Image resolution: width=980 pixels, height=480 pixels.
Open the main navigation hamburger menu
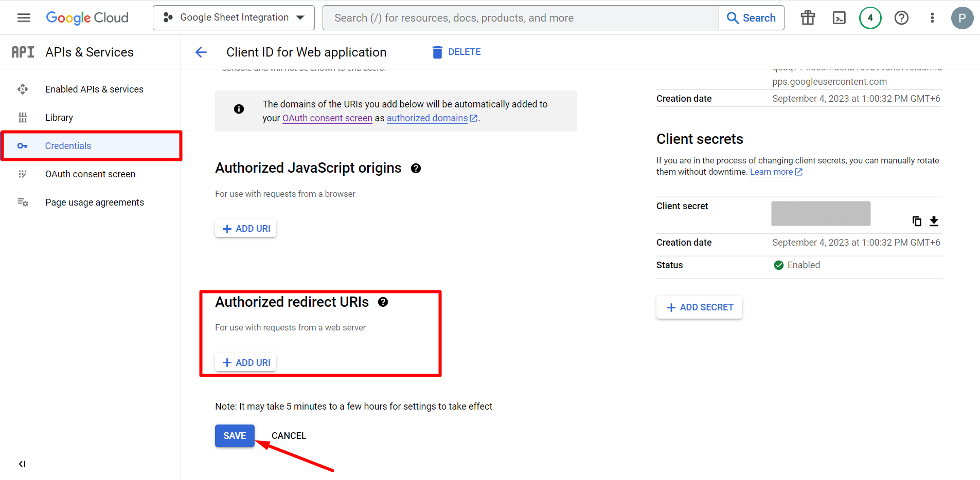(x=24, y=18)
